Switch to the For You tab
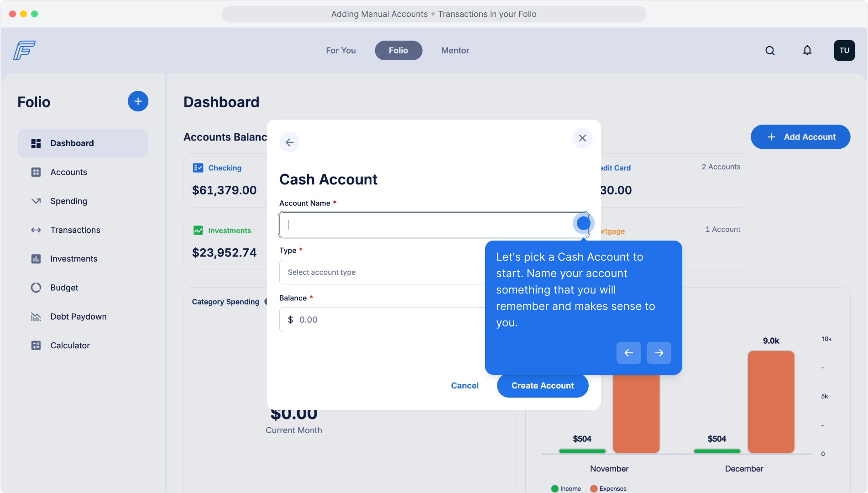Screen dimensions: 868x493 coord(341,51)
